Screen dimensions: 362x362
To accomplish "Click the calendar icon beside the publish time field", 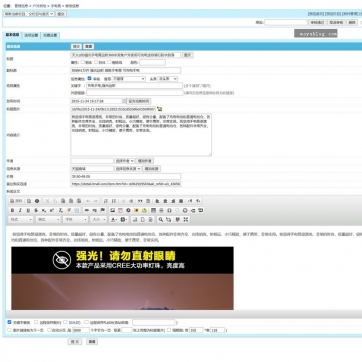I will pyautogui.click(x=124, y=101).
